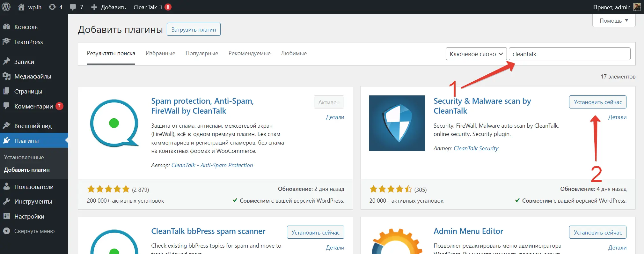Click the Security & Malware shield thumbnail
Image resolution: width=644 pixels, height=254 pixels.
[397, 123]
